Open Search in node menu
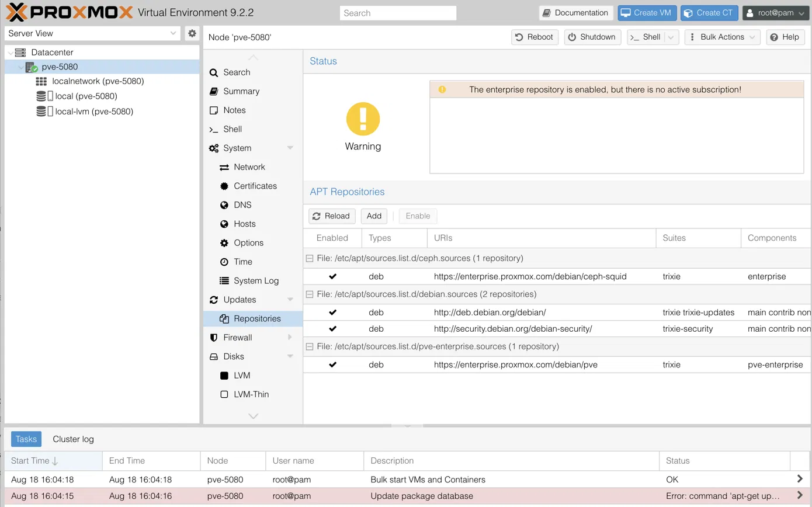 [252, 72]
